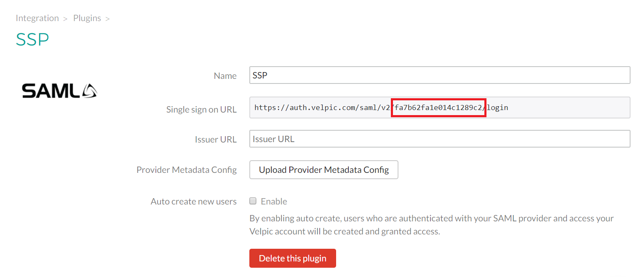Go to Integration breadcrumb link
The height and width of the screenshot is (277, 644).
(x=37, y=18)
